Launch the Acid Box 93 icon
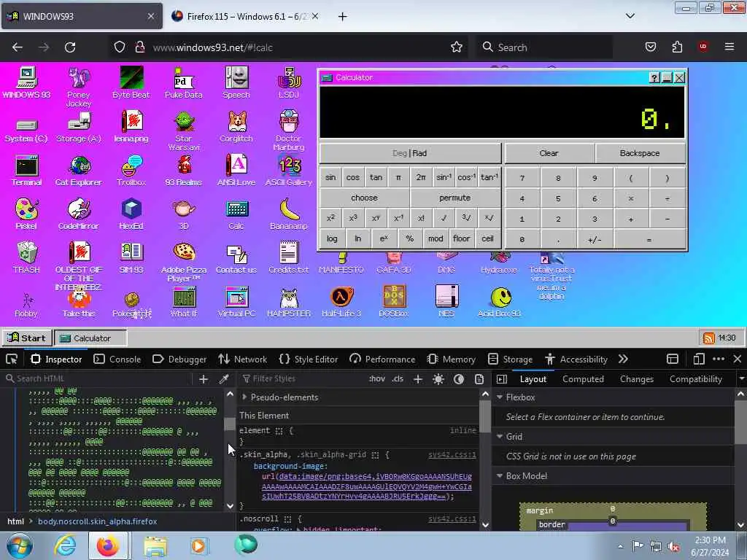The width and height of the screenshot is (747, 560). 499,301
